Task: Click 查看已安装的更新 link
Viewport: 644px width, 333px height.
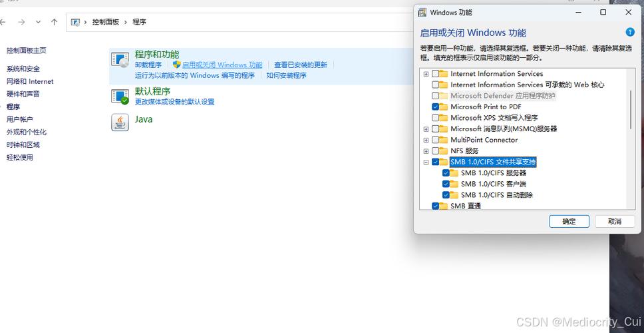Action: [301, 65]
